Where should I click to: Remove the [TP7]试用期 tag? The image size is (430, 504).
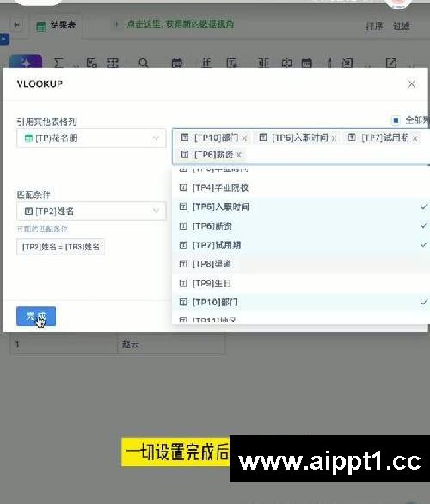(415, 138)
